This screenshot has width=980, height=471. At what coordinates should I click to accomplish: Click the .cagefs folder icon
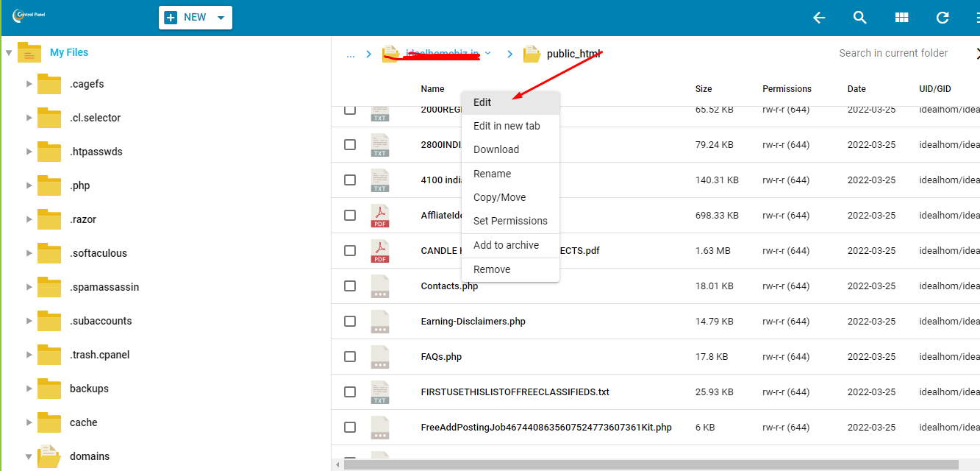(x=49, y=84)
